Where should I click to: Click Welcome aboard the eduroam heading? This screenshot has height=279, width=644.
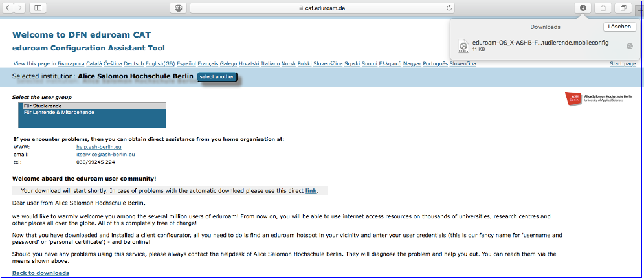(84, 178)
